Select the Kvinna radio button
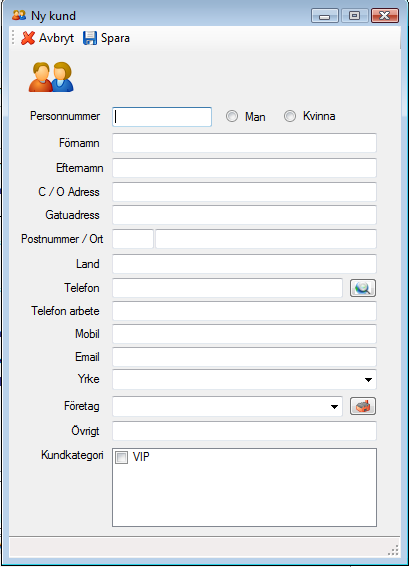Screen dimensions: 411x567 (x=290, y=116)
